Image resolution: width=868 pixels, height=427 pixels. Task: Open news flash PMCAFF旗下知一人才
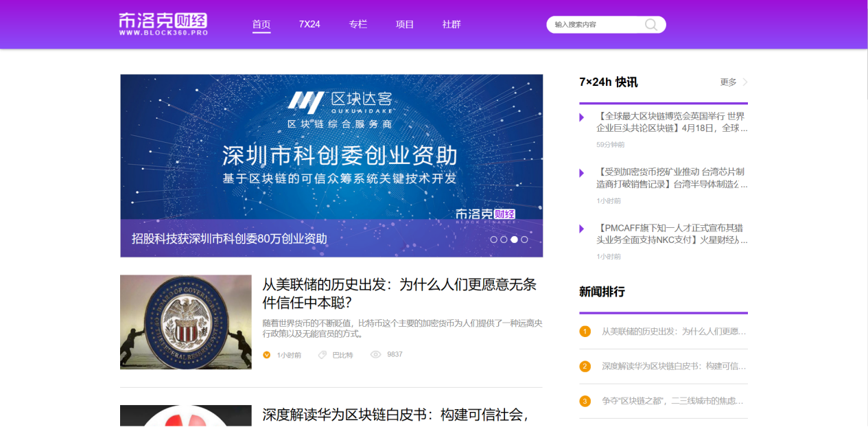[672, 233]
